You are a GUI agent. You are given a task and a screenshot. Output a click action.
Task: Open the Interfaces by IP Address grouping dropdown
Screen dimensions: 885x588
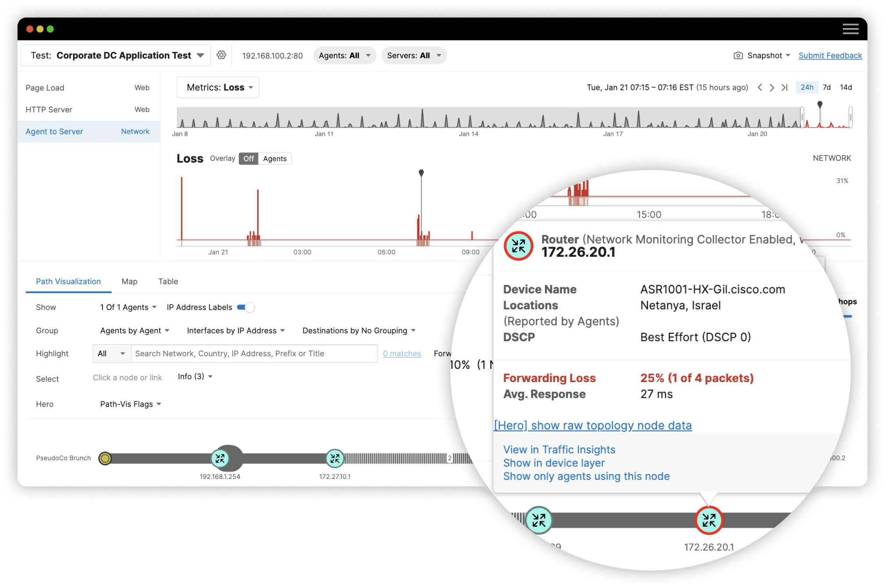click(235, 330)
